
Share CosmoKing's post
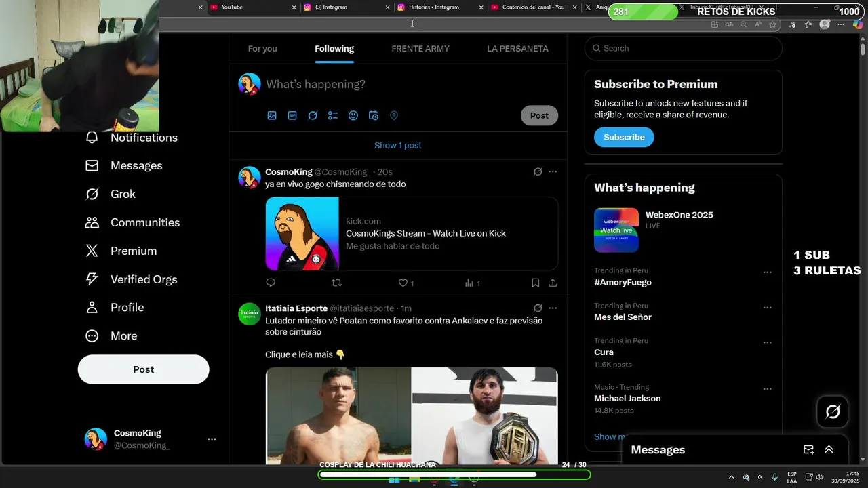pyautogui.click(x=553, y=283)
